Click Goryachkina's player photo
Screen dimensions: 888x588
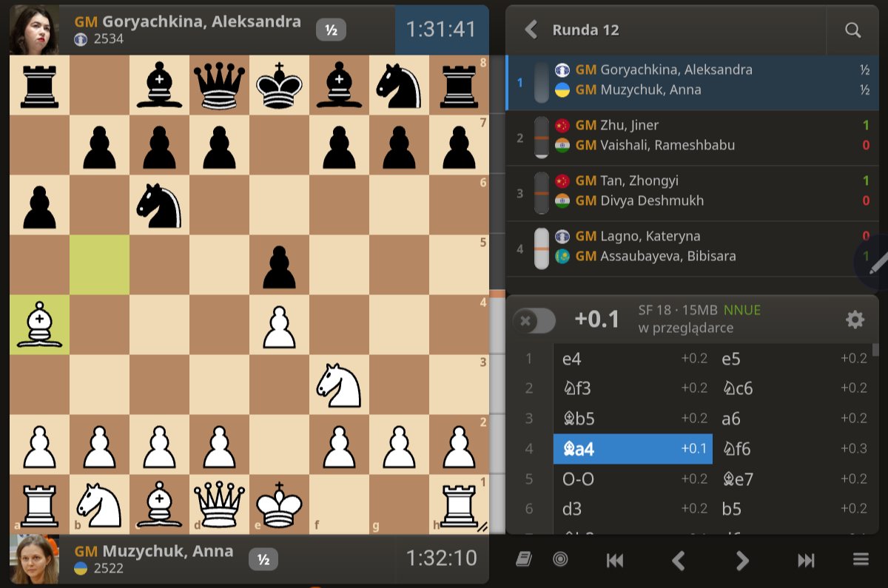click(34, 30)
